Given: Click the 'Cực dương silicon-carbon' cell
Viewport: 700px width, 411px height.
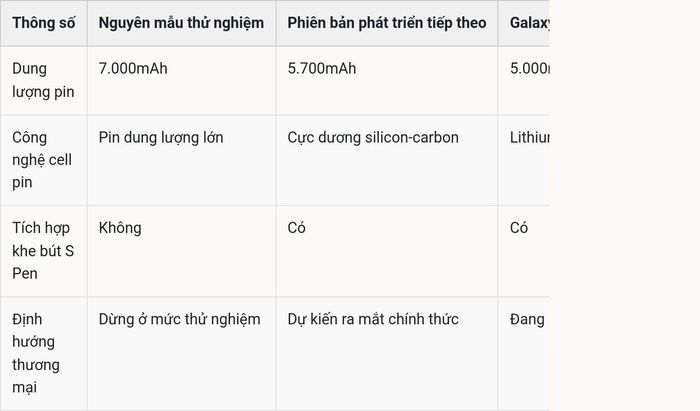Looking at the screenshot, I should [x=373, y=137].
